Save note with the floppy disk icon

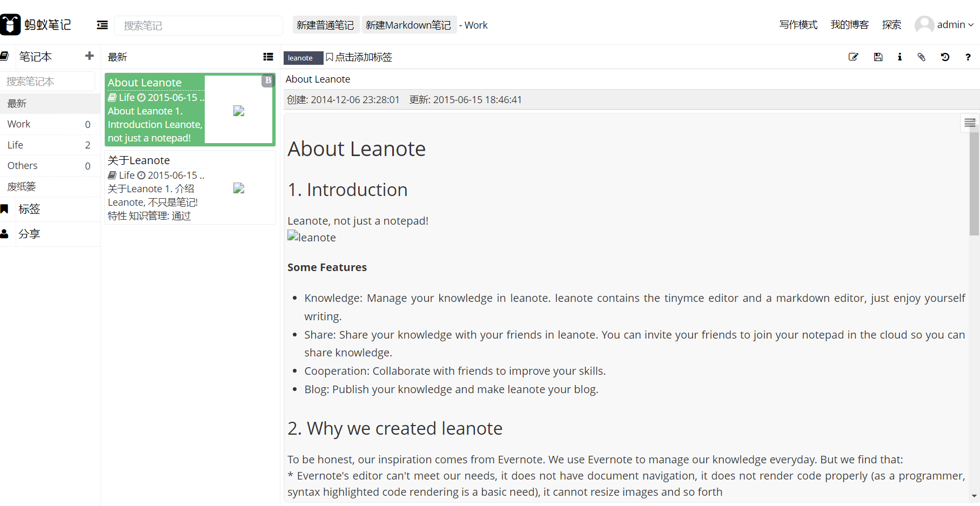point(878,57)
